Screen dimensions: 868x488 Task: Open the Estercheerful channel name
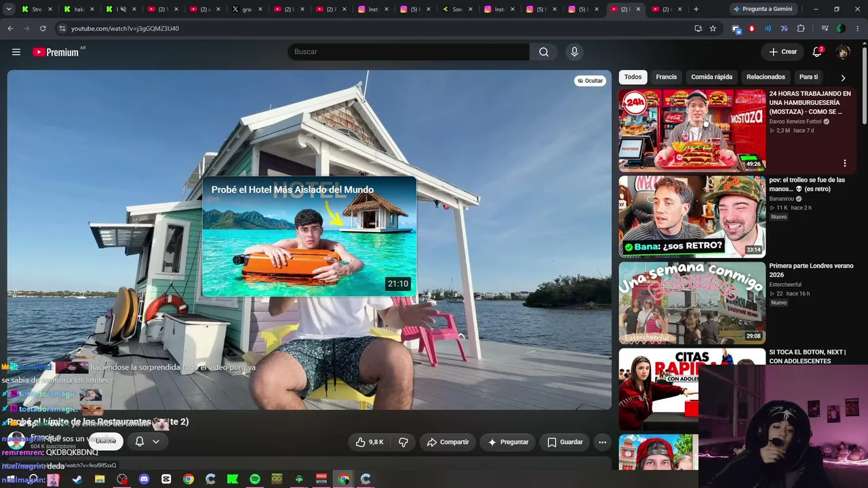click(x=785, y=285)
